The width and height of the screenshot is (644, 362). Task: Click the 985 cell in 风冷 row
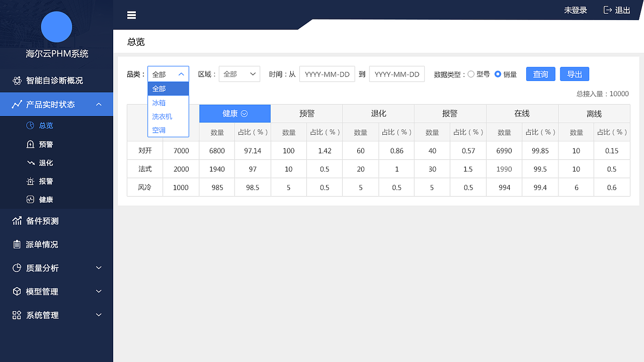(217, 188)
